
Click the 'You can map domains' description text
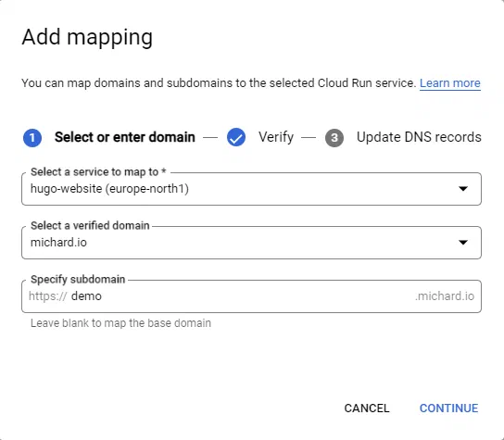click(219, 83)
